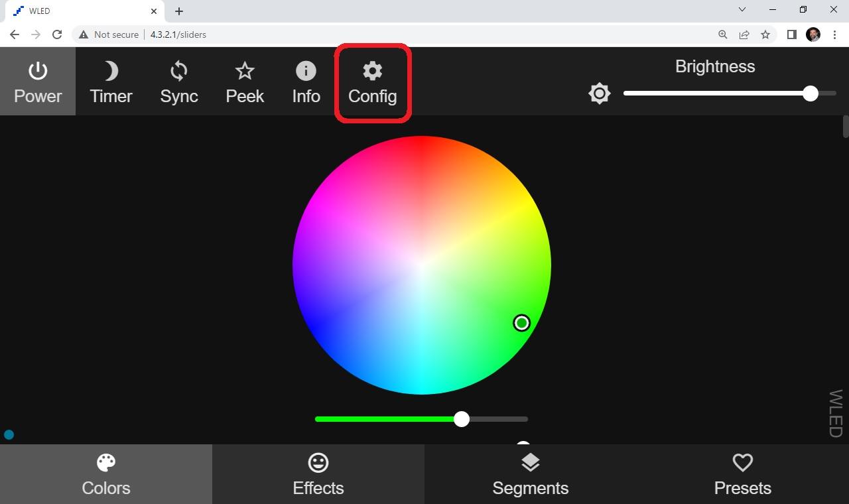This screenshot has width=849, height=504.
Task: Select green on the color wheel handle
Action: pos(521,323)
